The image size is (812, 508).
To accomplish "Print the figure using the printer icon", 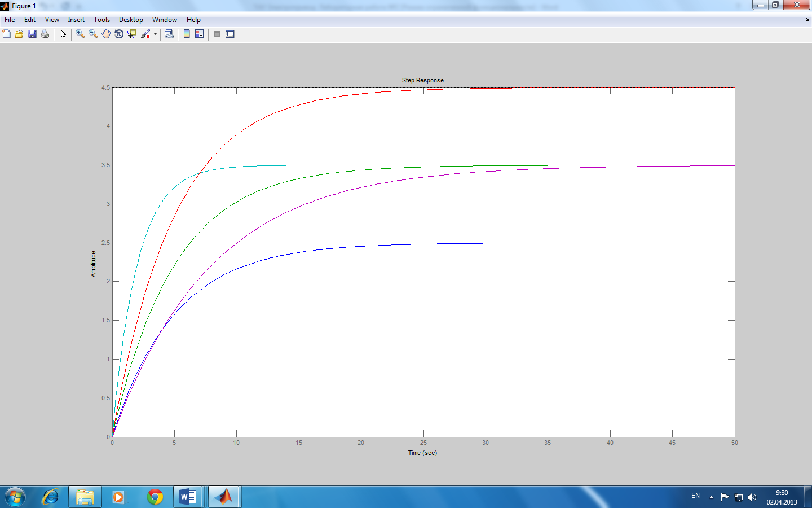I will click(x=45, y=34).
